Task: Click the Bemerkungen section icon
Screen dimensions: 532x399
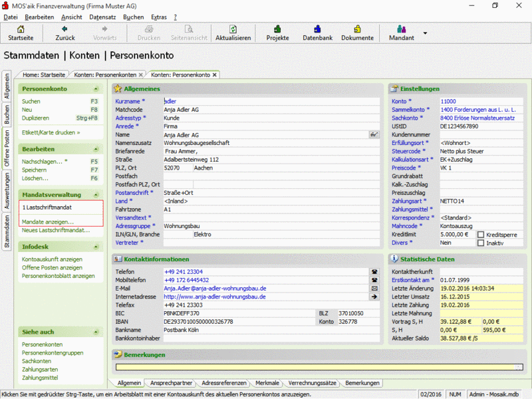Action: coord(118,355)
